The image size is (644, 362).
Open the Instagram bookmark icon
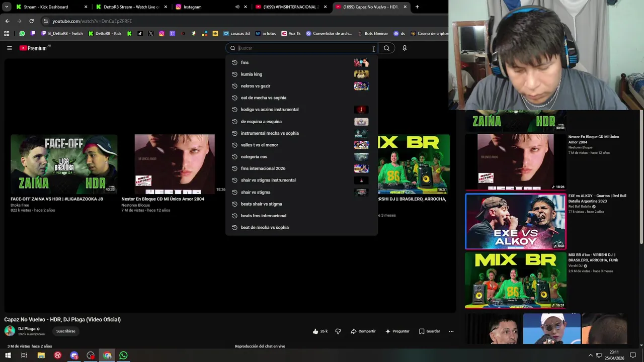point(162,34)
